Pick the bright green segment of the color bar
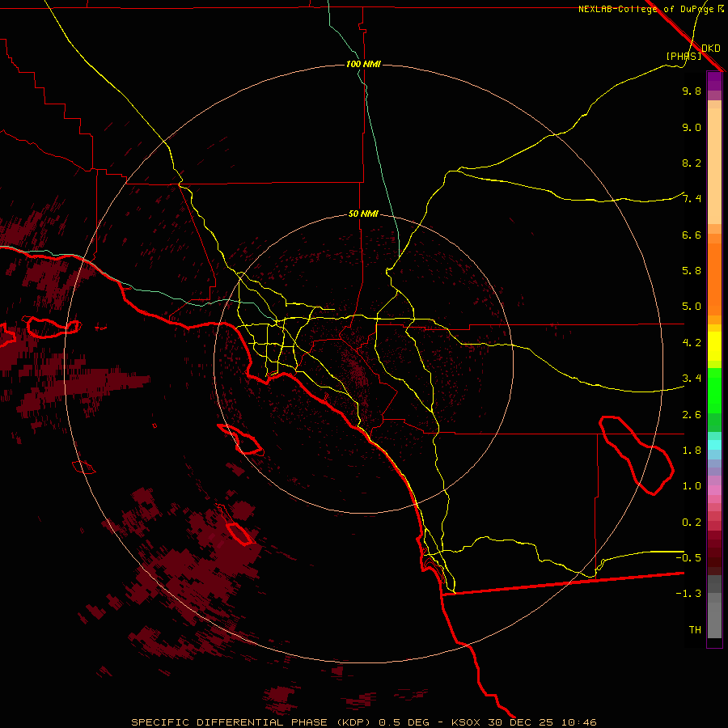This screenshot has height=728, width=728. (x=714, y=391)
